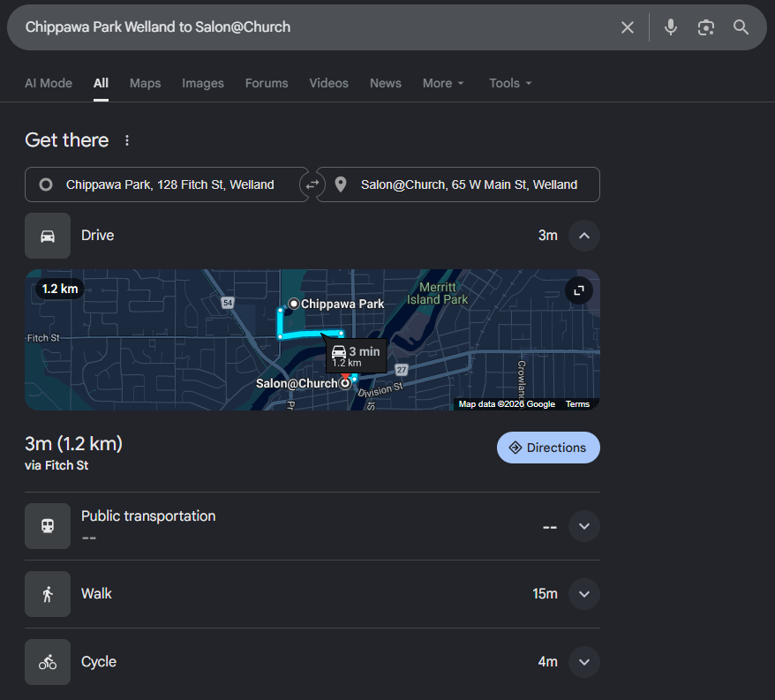Open the Forums tab
The width and height of the screenshot is (775, 700).
point(267,83)
